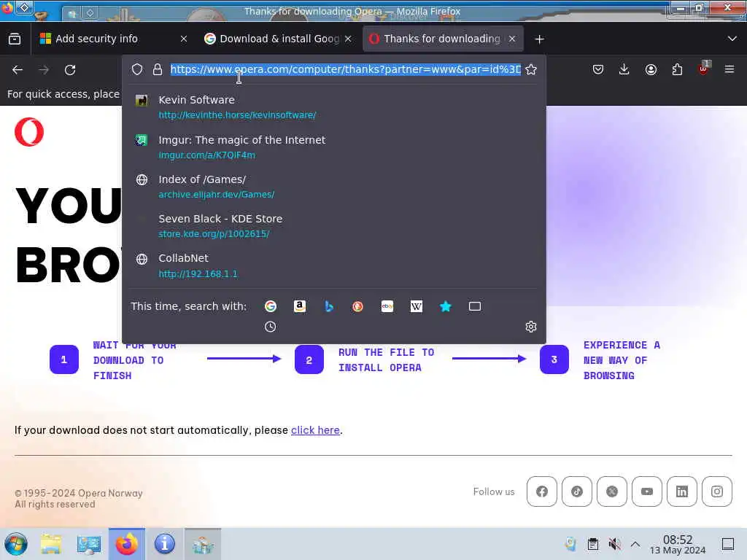747x560 pixels.
Task: Click the muted volume tray icon
Action: pyautogui.click(x=614, y=544)
